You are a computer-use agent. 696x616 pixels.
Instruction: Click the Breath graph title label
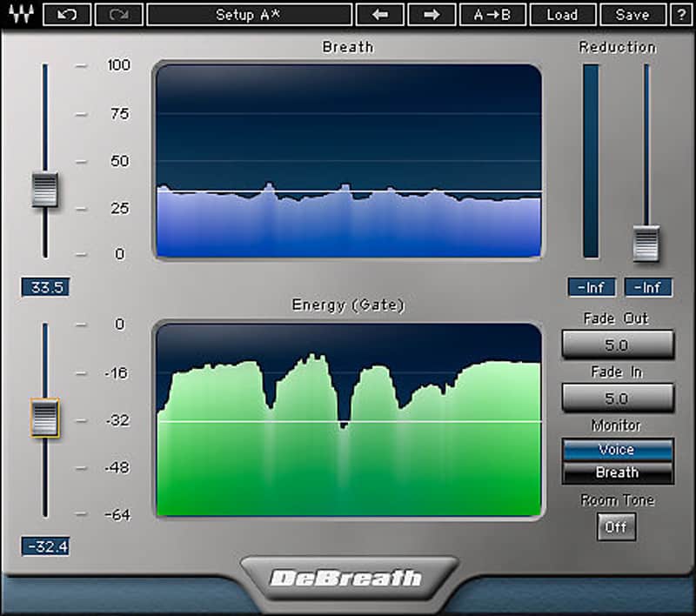coord(348,47)
